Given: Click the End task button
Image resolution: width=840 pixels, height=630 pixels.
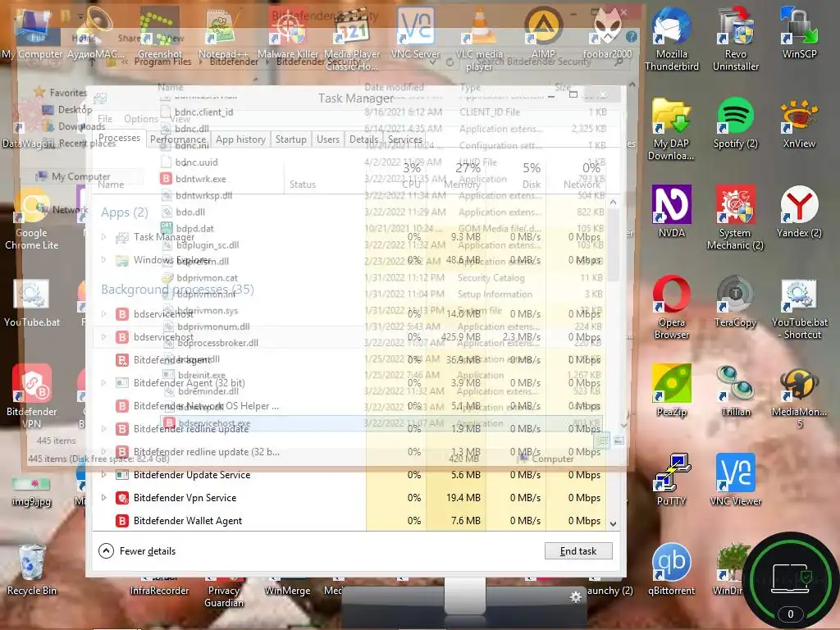Looking at the screenshot, I should point(578,550).
